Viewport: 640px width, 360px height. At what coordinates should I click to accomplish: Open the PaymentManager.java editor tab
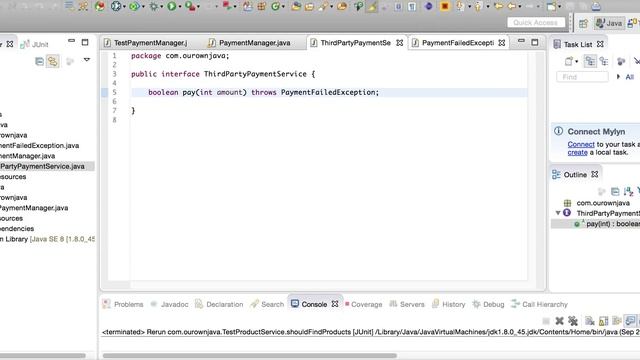click(x=250, y=43)
